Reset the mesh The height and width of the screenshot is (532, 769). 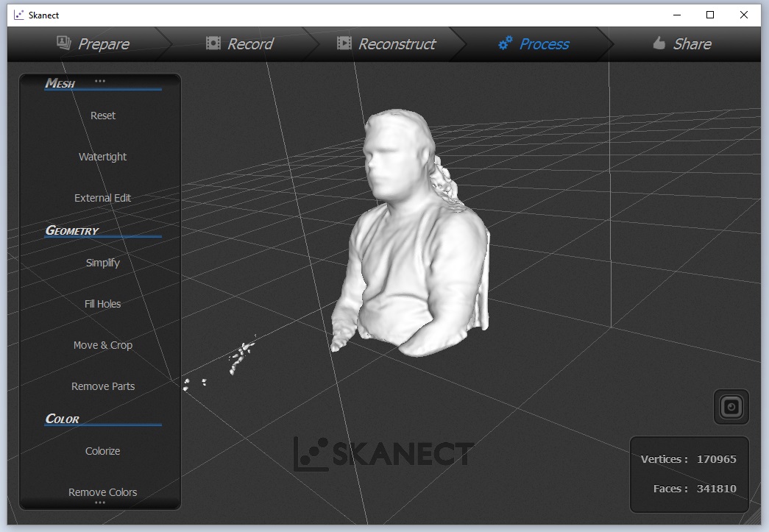point(102,116)
